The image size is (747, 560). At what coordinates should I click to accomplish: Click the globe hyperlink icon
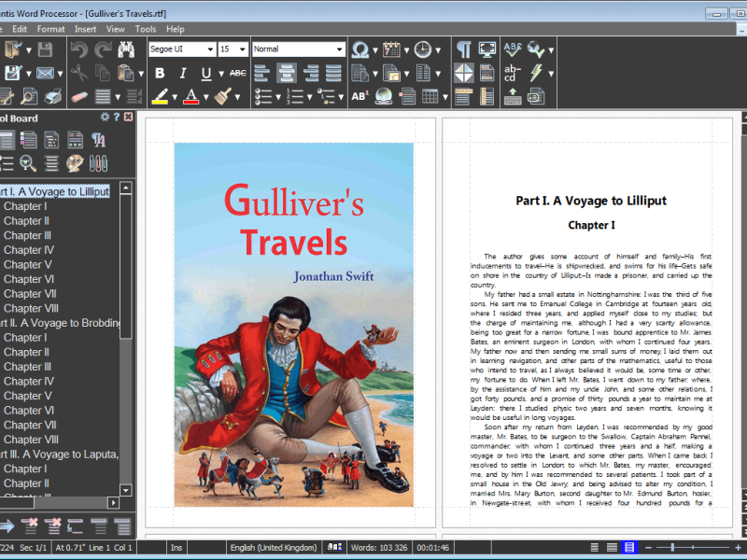(384, 97)
